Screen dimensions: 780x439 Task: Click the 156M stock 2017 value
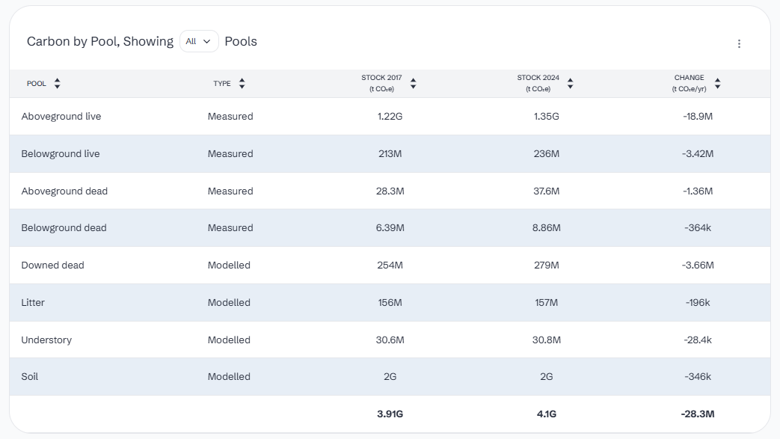[x=390, y=302]
